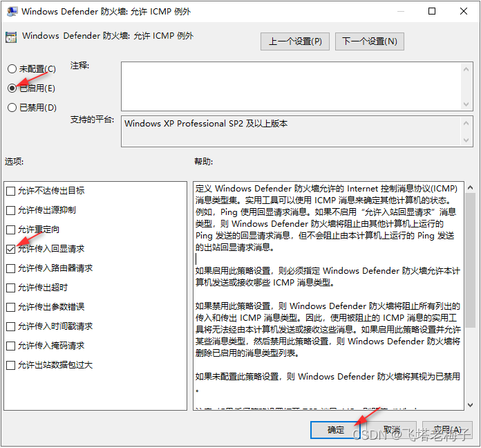Screen dimensions: 481x448
Task: Go to previous setting 上一个设置(P)
Action: pyautogui.click(x=295, y=41)
